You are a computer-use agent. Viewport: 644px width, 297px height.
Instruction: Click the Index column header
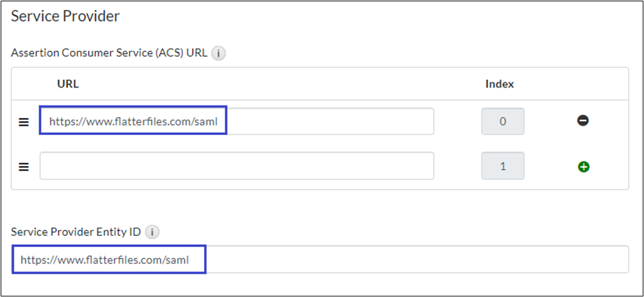pyautogui.click(x=499, y=84)
